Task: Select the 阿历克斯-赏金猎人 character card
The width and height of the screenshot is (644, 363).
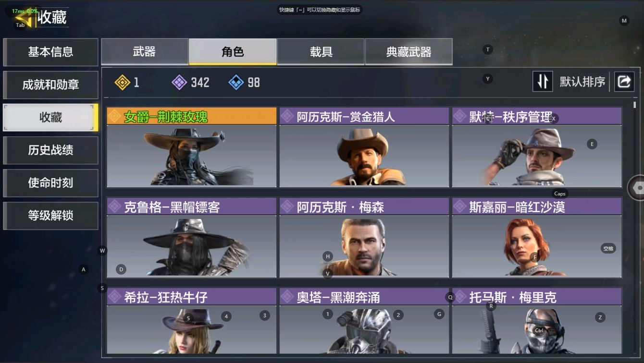Action: (364, 147)
